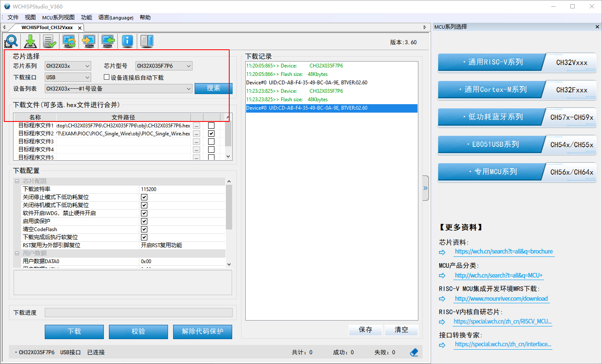Click the read-from-device green arrow icon
The height and width of the screenshot is (364, 602).
[108, 41]
